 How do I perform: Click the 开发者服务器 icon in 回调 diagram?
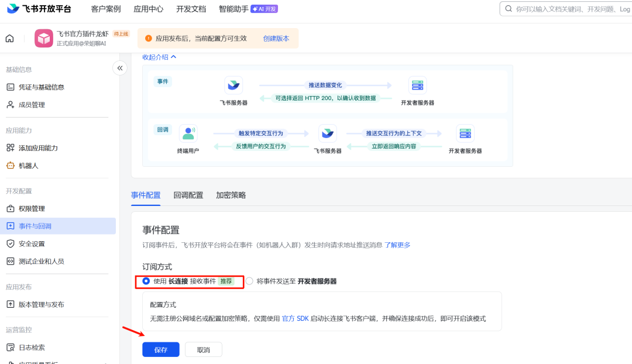(465, 133)
